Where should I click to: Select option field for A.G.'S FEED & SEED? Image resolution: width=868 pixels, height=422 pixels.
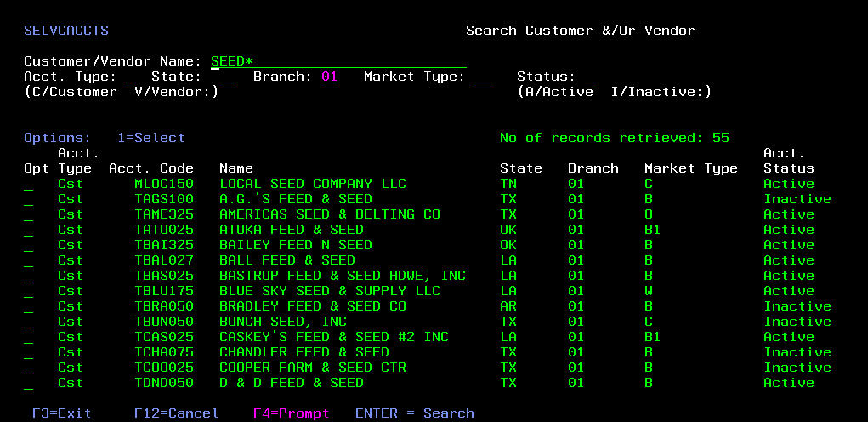click(x=29, y=200)
